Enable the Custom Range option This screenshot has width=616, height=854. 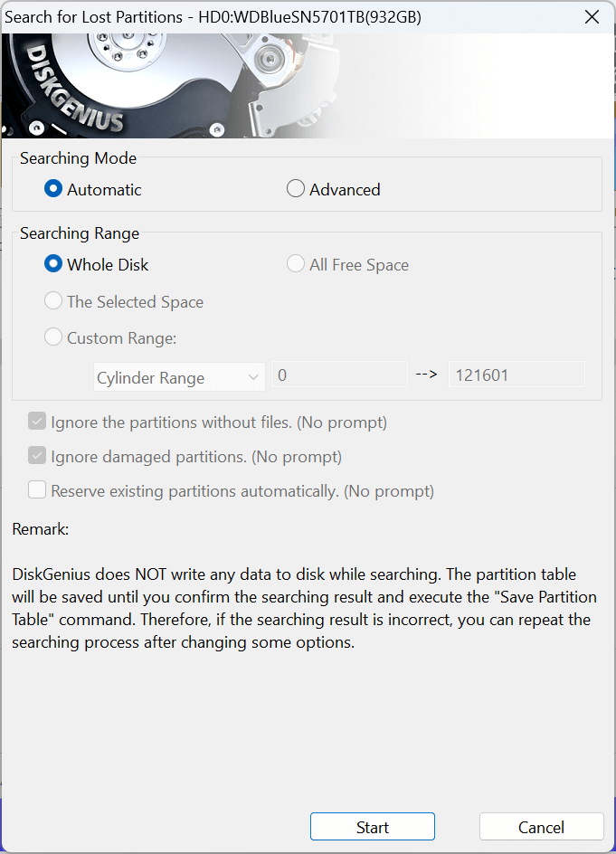[55, 338]
